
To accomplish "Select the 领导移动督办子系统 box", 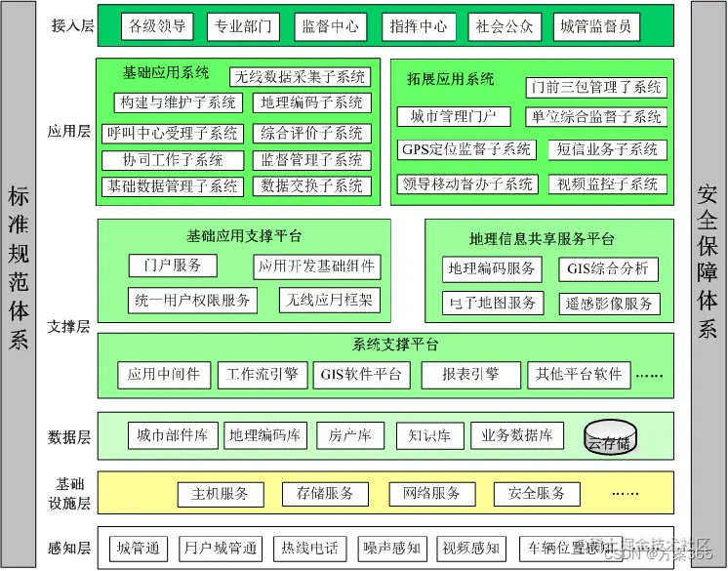I will point(467,184).
